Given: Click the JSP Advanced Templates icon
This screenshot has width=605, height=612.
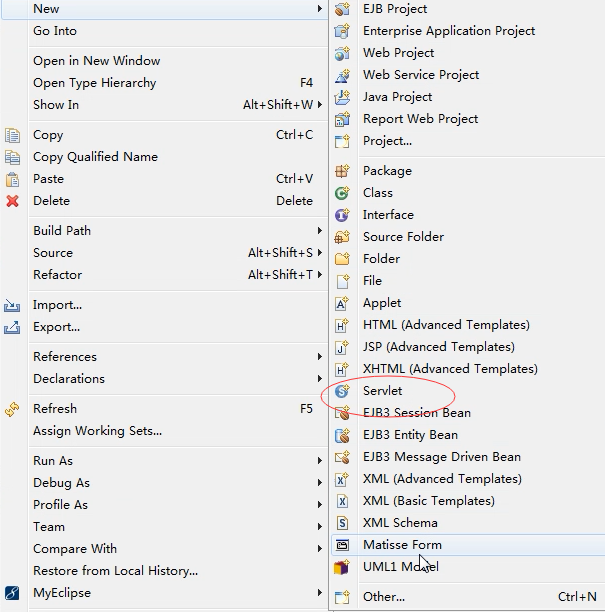Looking at the screenshot, I should (342, 347).
